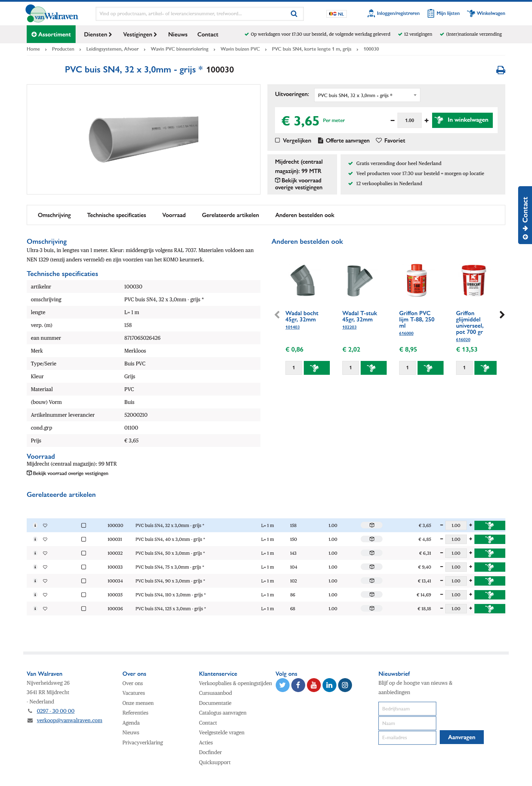Viewport: 532px width, 786px height.
Task: Check compare box for article 100032
Action: coord(84,553)
